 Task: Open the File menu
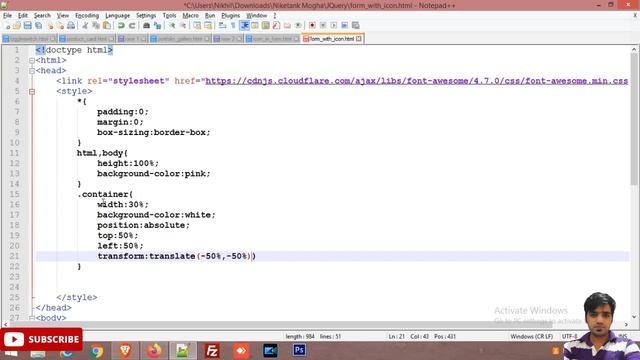click(x=7, y=16)
